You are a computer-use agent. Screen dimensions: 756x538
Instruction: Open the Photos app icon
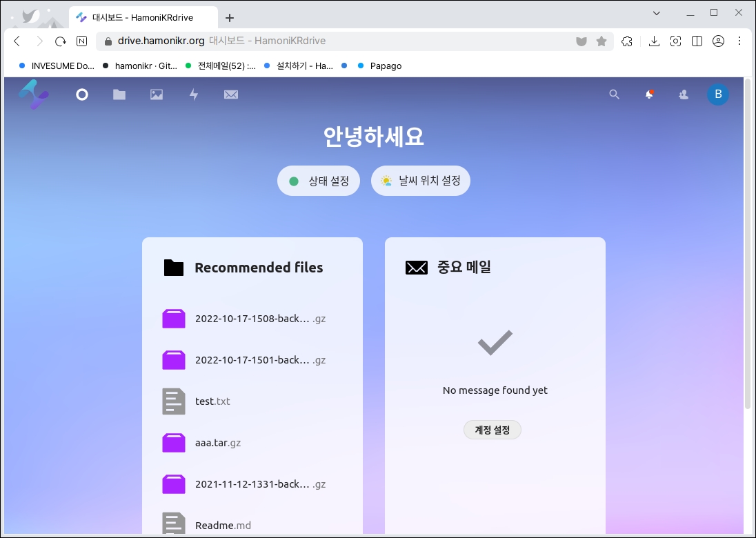(157, 94)
